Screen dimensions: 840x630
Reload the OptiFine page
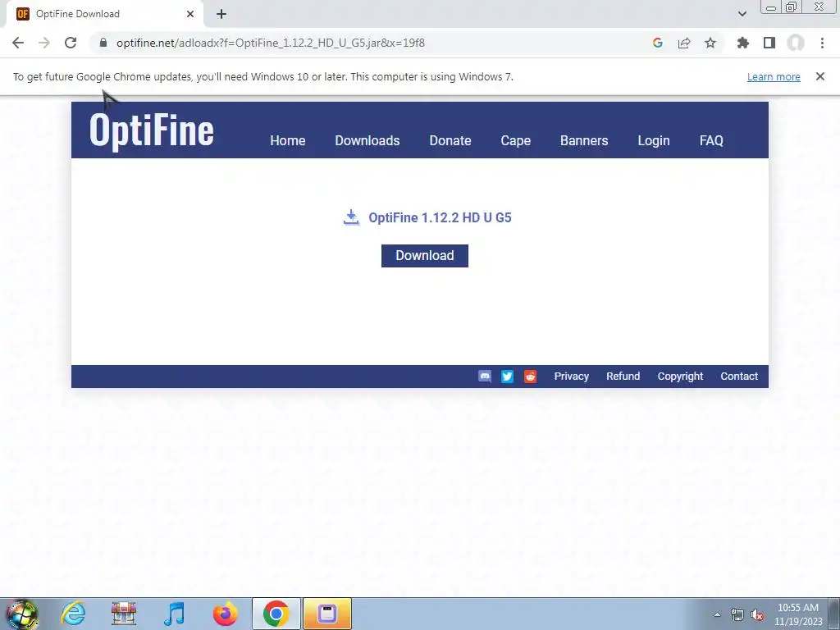[71, 43]
